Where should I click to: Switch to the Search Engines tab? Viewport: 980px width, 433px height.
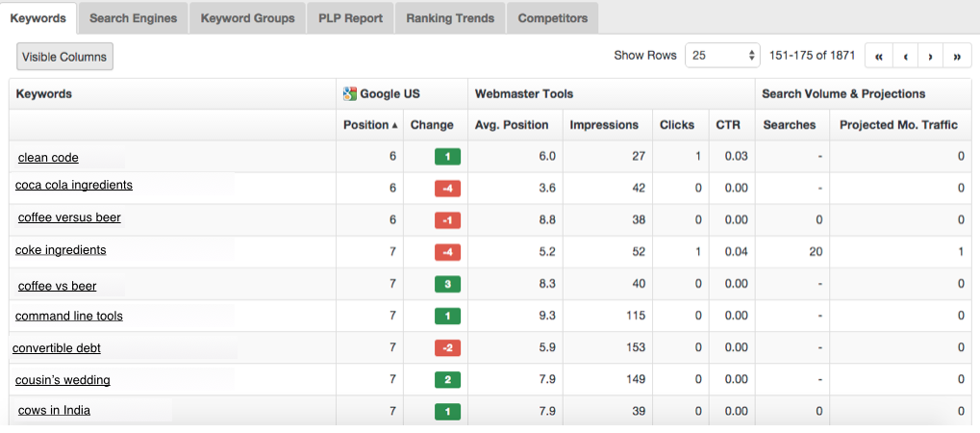click(134, 18)
